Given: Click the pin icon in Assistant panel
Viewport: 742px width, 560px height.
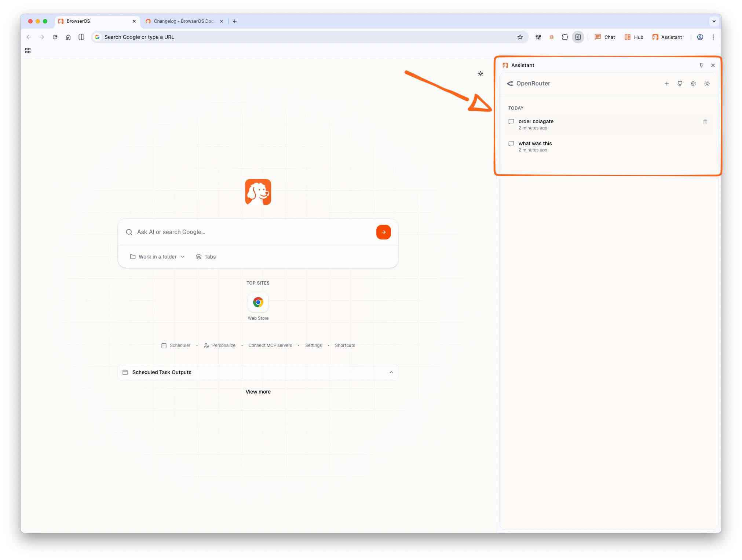Looking at the screenshot, I should (701, 65).
